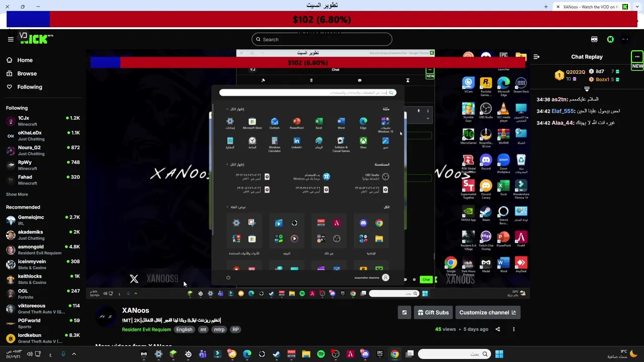
Task: Collapse the Chat Replay panel
Action: (x=536, y=57)
